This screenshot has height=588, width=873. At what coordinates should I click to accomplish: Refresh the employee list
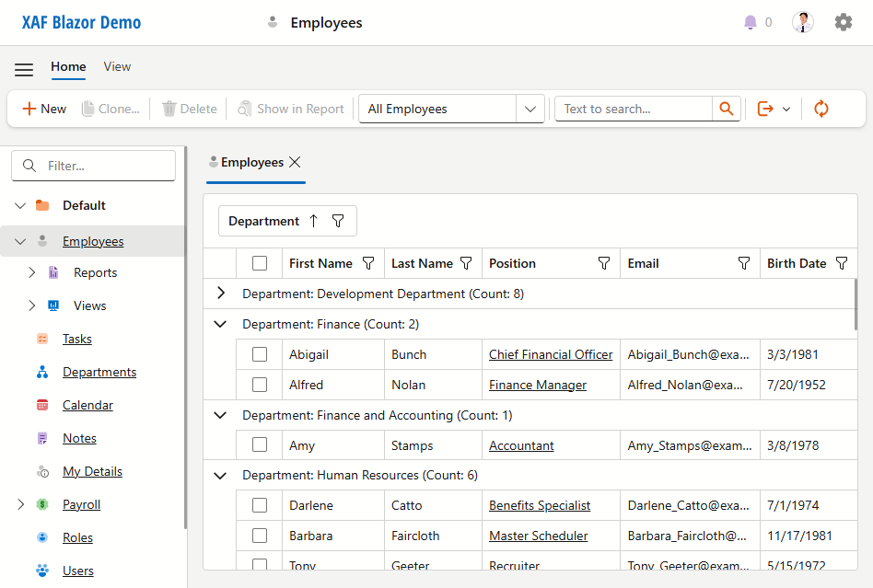[x=821, y=109]
